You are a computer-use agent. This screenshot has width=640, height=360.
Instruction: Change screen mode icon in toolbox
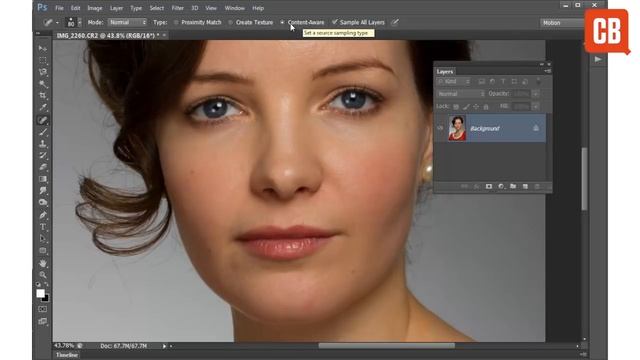[42, 322]
